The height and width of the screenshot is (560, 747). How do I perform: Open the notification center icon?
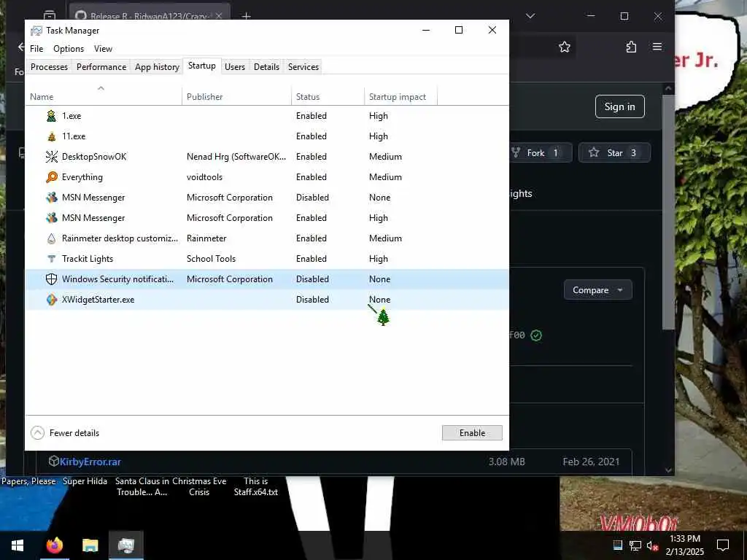[x=723, y=545]
